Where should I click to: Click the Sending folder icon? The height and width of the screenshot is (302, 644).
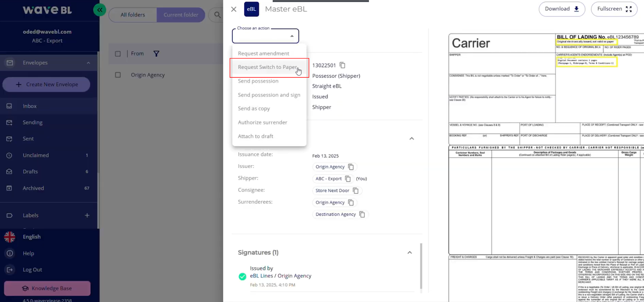[x=9, y=122]
